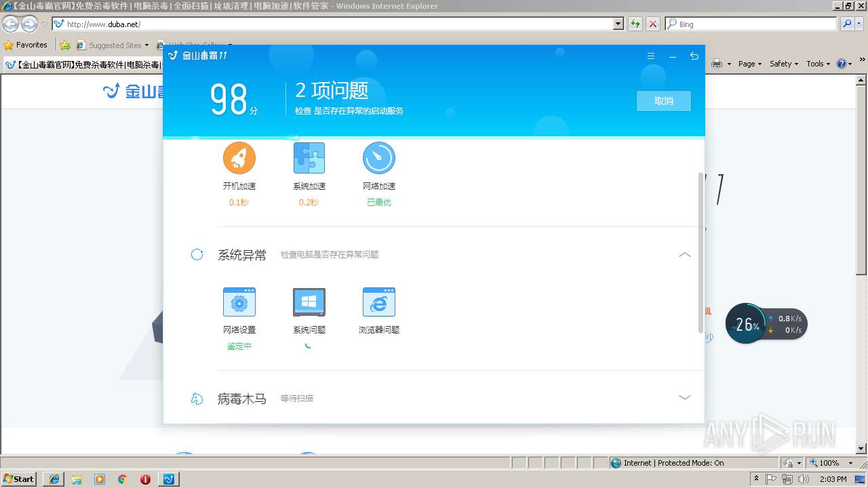Click the 金山毒霸11 logo in title bar
Viewport: 868px width, 488px height.
[197, 56]
